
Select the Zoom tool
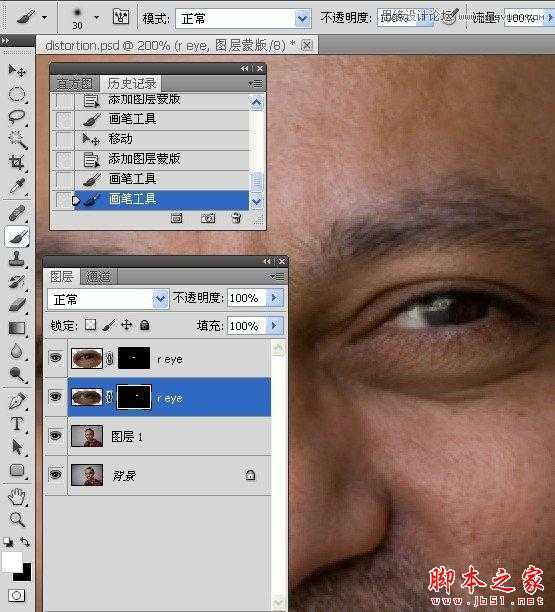pos(17,519)
